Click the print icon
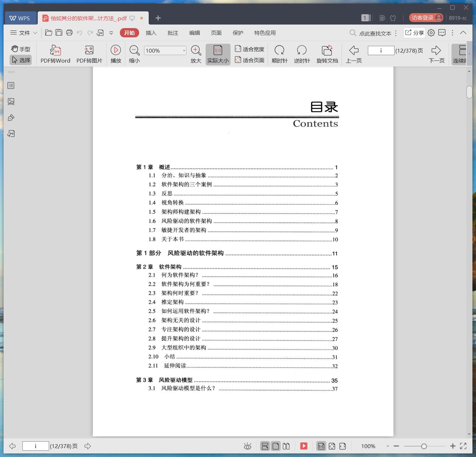This screenshot has width=476, height=457. [x=69, y=33]
